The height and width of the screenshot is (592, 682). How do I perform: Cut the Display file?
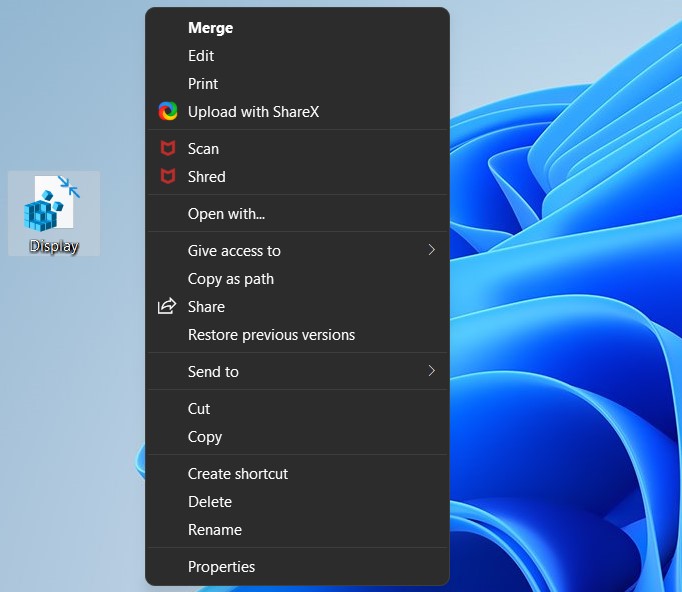point(199,409)
